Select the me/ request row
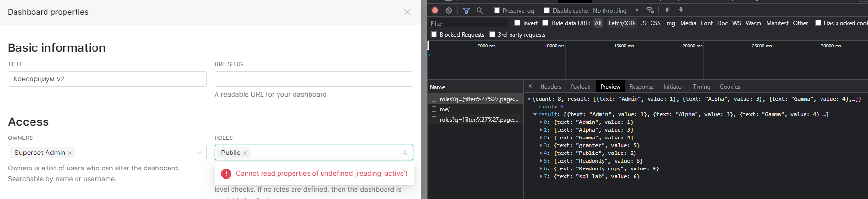The image size is (868, 199). [475, 109]
